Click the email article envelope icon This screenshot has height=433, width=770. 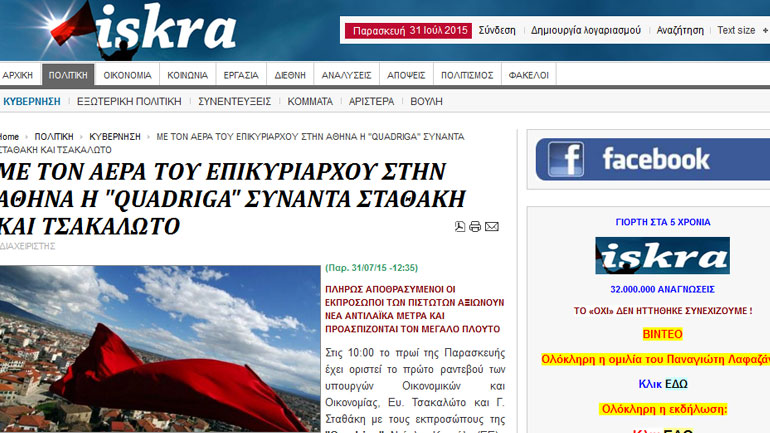coord(492,226)
